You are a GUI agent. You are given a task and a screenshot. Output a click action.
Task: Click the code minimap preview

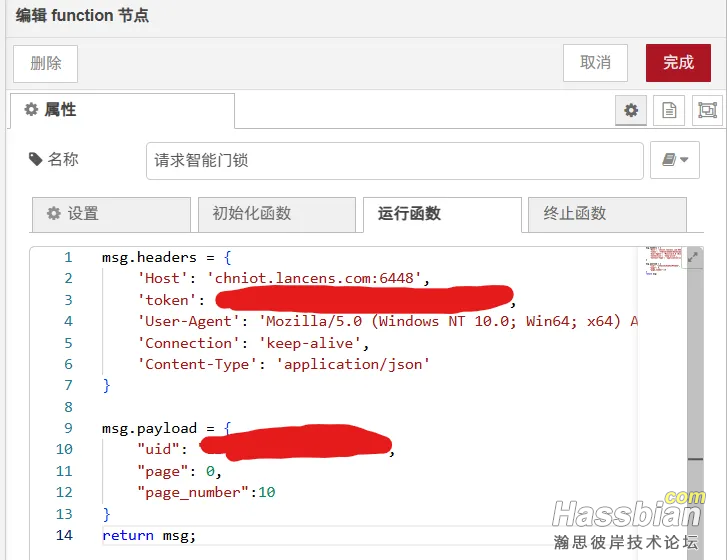pos(663,261)
